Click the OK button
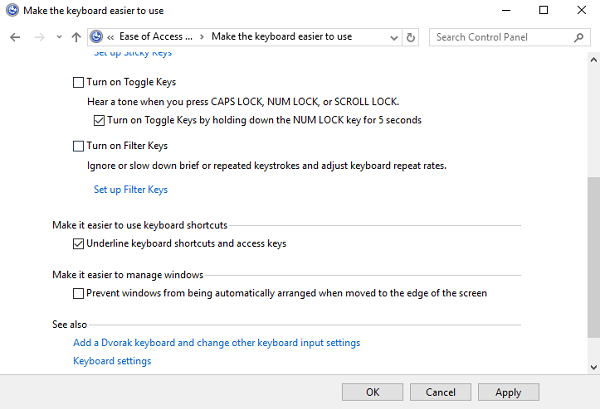Image resolution: width=600 pixels, height=409 pixels. pos(372,392)
